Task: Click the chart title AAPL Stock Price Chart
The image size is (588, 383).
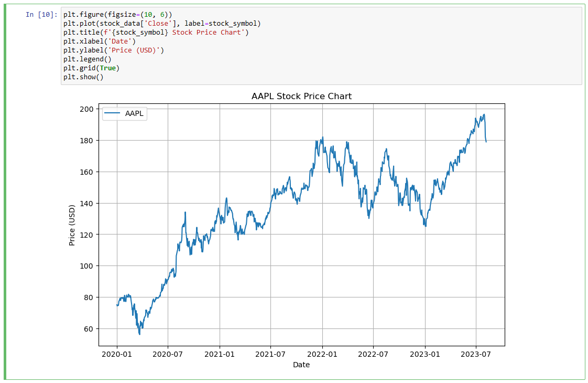Action: [x=302, y=96]
